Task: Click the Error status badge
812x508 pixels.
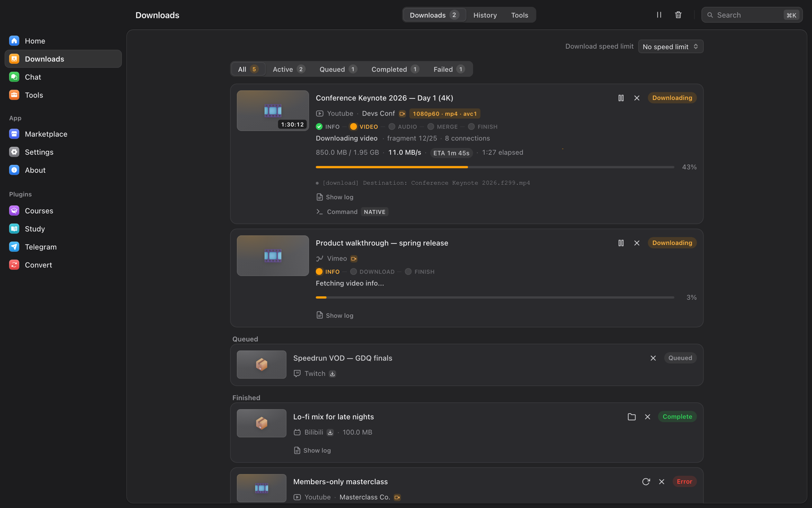Action: (x=684, y=482)
